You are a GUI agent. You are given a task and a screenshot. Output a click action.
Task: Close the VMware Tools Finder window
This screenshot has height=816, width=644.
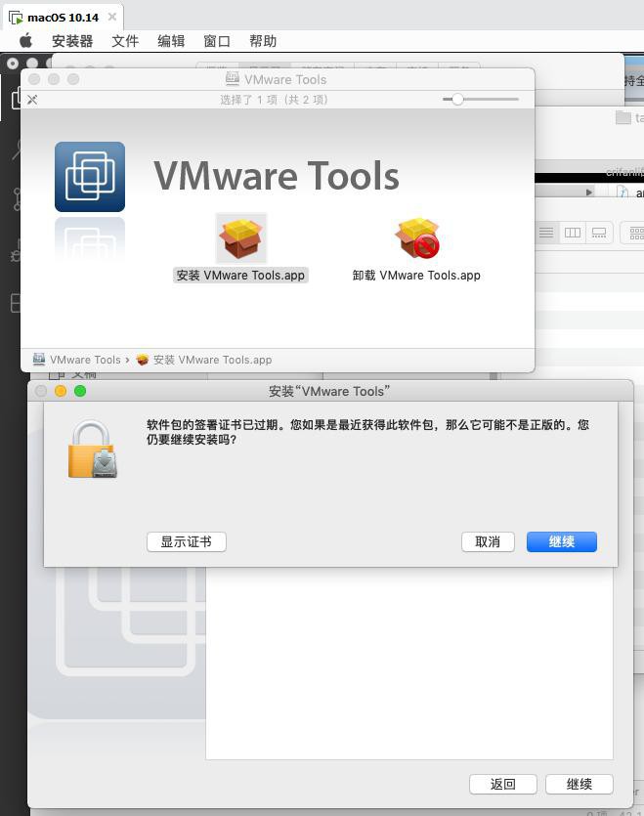coord(34,79)
